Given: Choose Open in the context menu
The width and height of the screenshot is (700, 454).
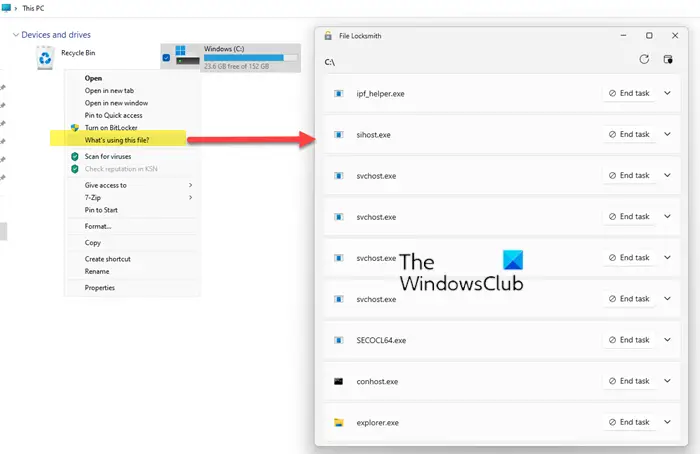Looking at the screenshot, I should tap(93, 78).
